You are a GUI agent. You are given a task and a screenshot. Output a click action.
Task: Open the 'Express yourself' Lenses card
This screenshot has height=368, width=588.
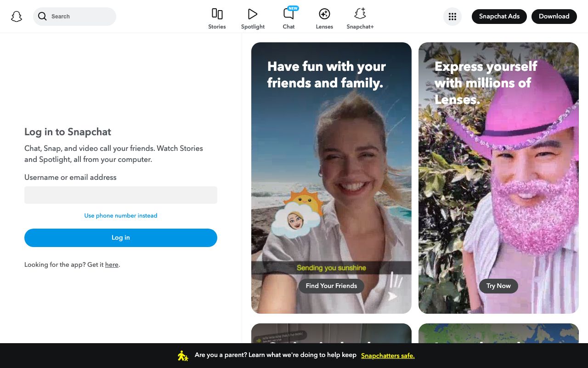(498, 178)
